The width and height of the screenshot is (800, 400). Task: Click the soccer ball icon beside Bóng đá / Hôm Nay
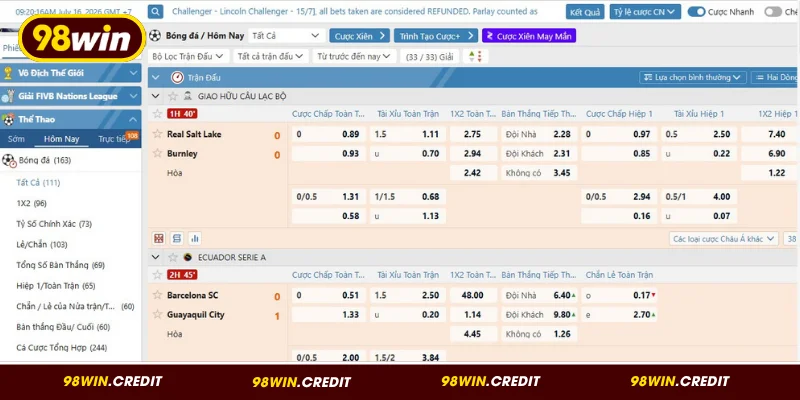pyautogui.click(x=155, y=36)
